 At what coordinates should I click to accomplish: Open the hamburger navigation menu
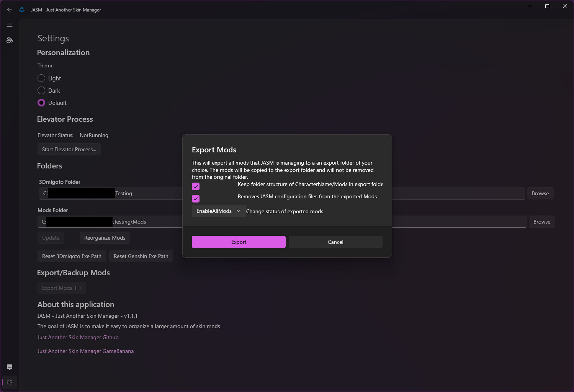tap(10, 25)
